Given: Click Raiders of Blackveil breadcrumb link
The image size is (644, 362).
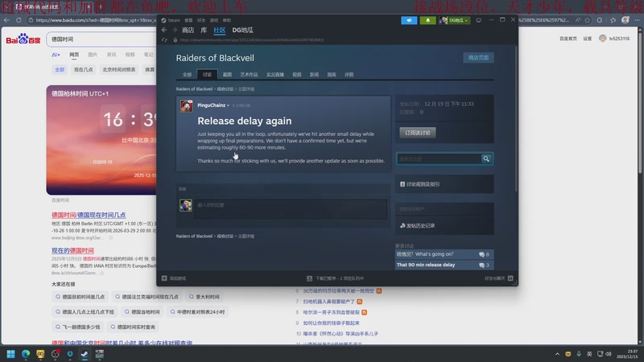Looking at the screenshot, I should pyautogui.click(x=194, y=88).
